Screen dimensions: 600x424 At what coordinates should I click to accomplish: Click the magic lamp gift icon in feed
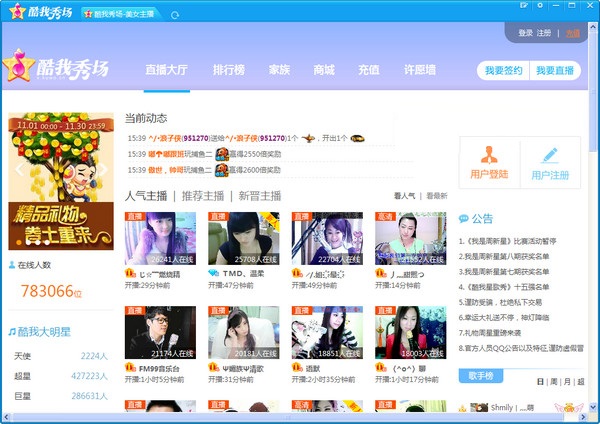click(x=308, y=138)
